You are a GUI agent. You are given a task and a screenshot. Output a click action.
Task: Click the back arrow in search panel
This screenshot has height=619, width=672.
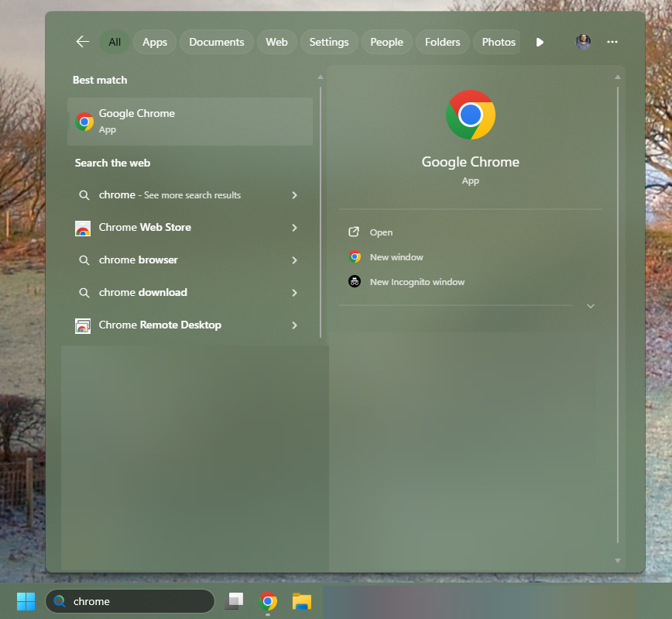point(82,42)
